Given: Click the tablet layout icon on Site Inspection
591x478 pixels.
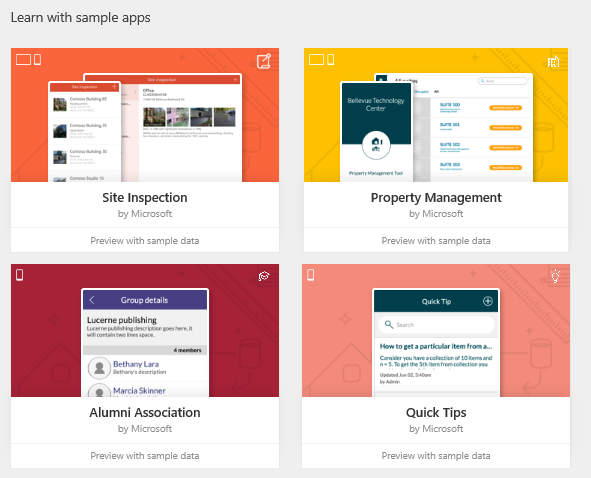Looking at the screenshot, I should tap(23, 60).
